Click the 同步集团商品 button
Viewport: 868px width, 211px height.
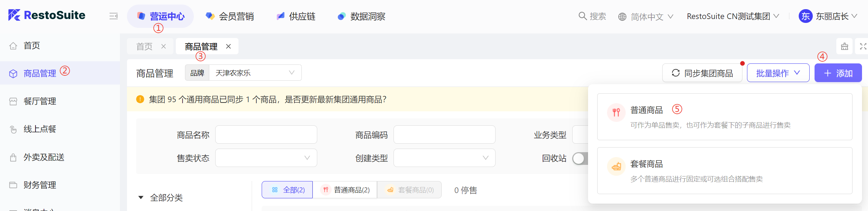point(702,73)
